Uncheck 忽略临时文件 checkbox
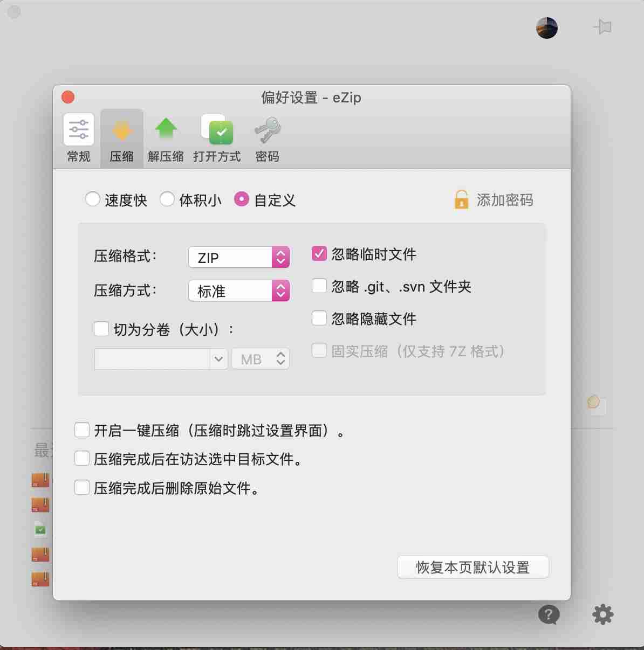 click(319, 253)
